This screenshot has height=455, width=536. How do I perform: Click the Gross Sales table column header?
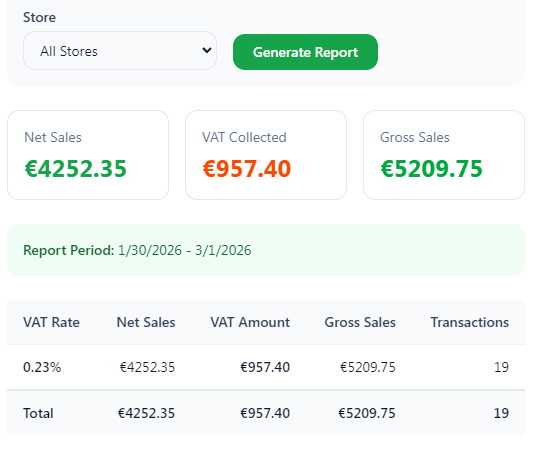360,322
